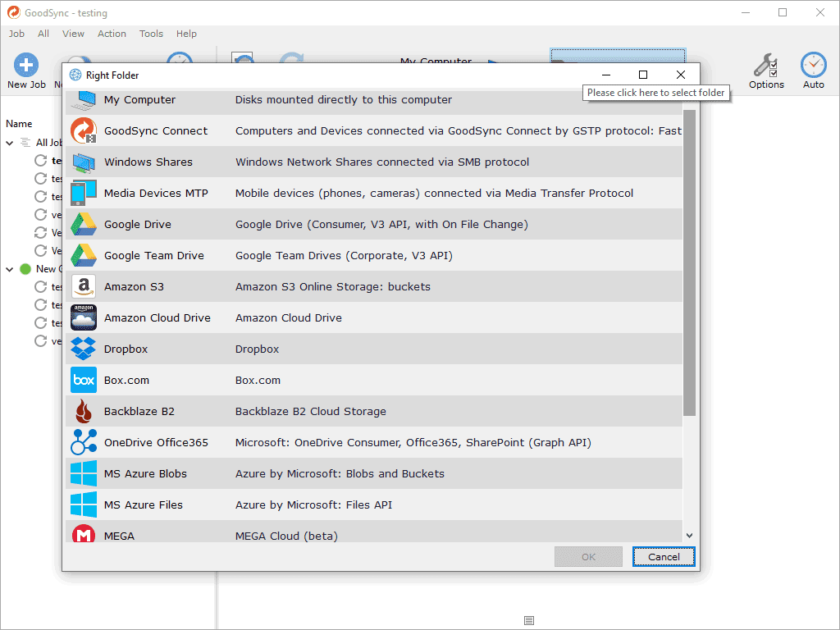Viewport: 840px width, 630px height.
Task: Click the log panel icon at the bottom
Action: (x=529, y=620)
